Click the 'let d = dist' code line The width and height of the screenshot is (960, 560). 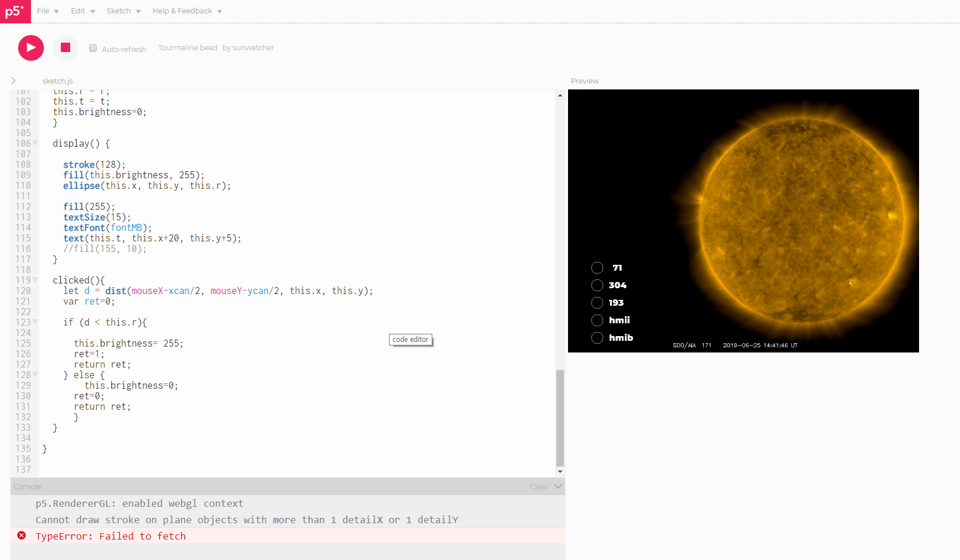(218, 291)
